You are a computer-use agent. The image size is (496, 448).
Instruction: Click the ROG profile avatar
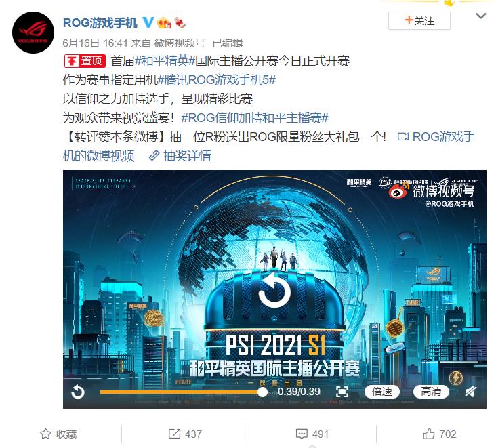click(x=33, y=33)
